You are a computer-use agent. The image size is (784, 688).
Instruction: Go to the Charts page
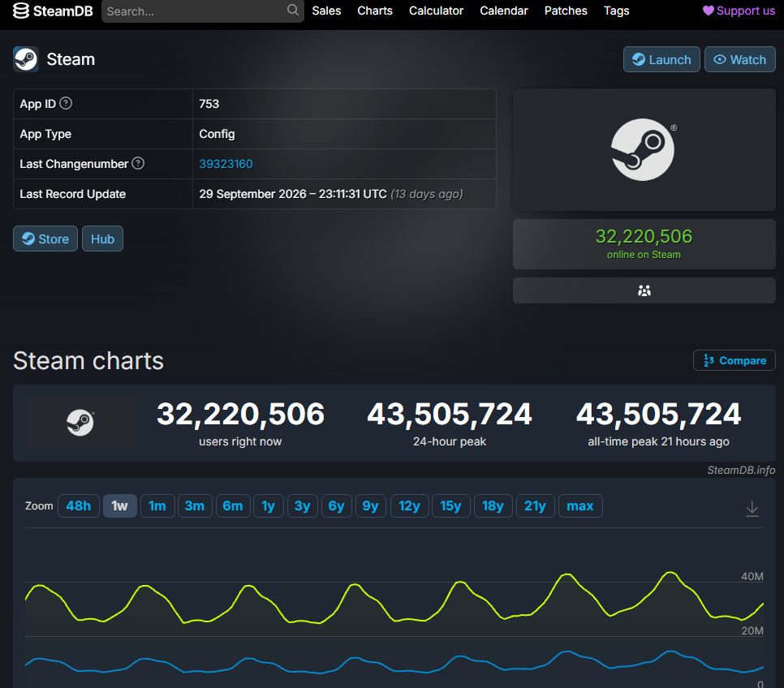point(375,11)
